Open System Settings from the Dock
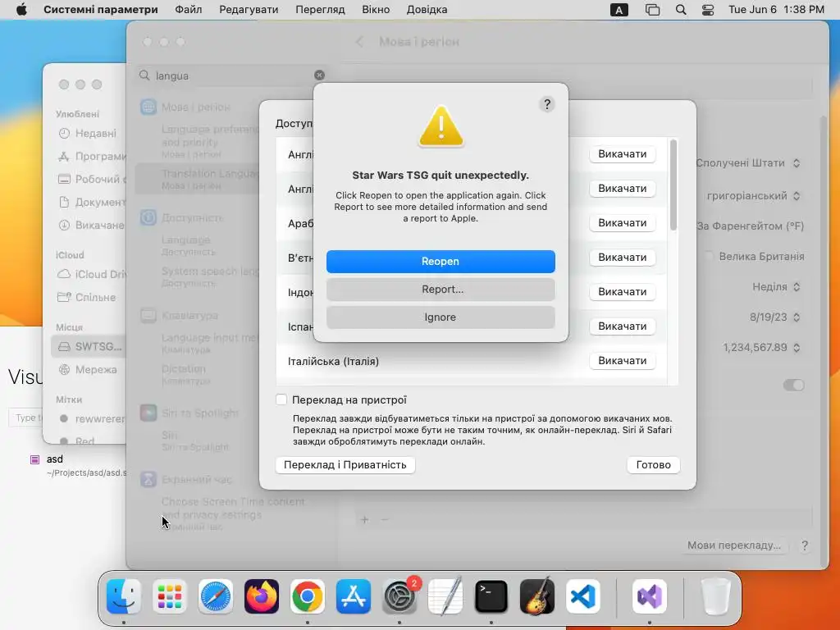 pyautogui.click(x=399, y=596)
